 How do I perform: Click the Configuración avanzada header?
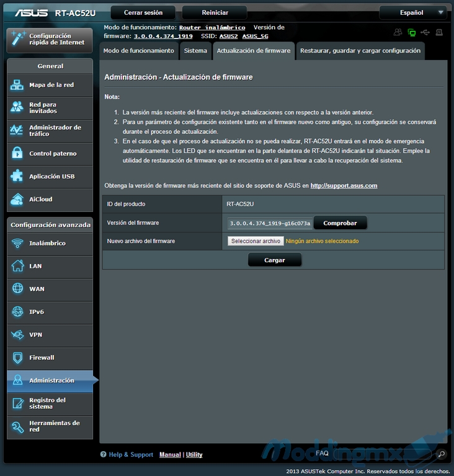click(x=50, y=225)
